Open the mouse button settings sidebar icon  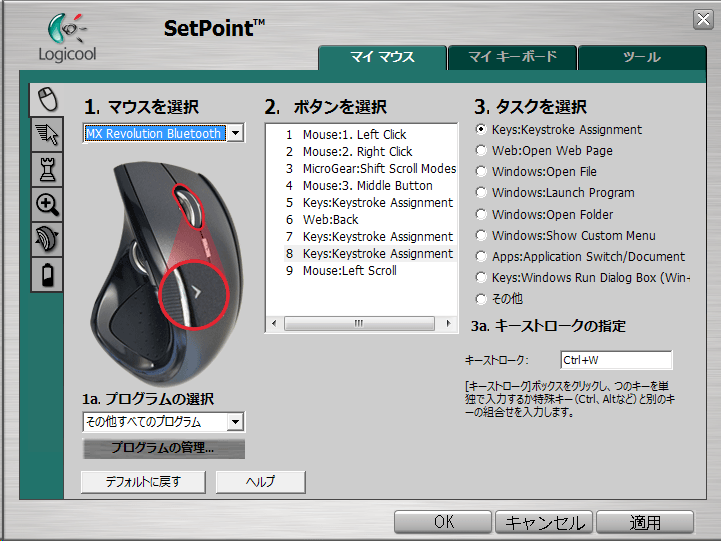click(47, 99)
